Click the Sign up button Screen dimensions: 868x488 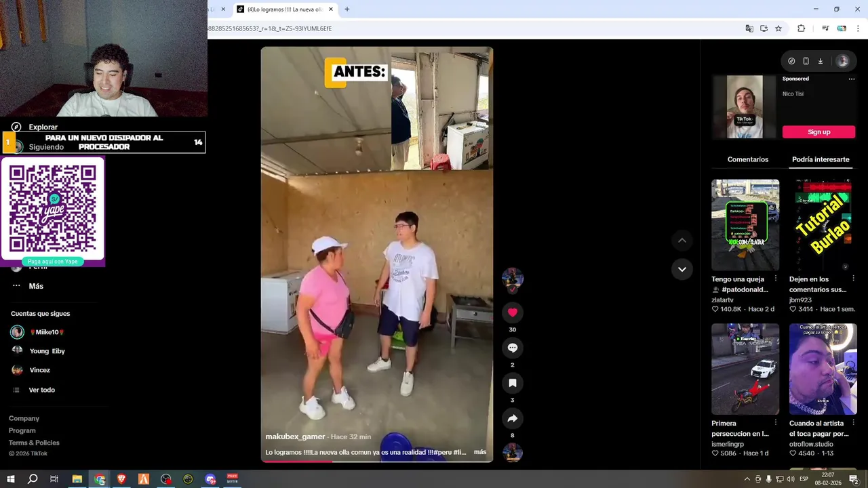click(x=818, y=132)
